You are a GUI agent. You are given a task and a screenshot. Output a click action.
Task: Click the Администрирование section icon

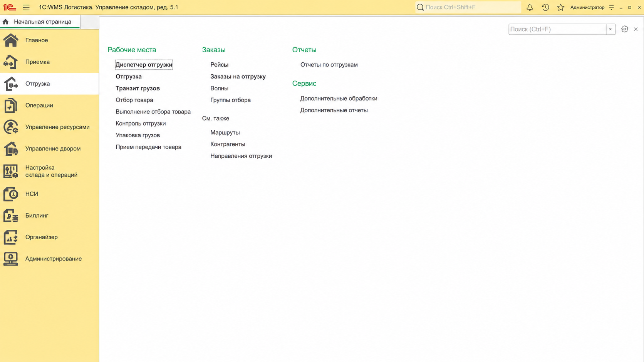[11, 259]
